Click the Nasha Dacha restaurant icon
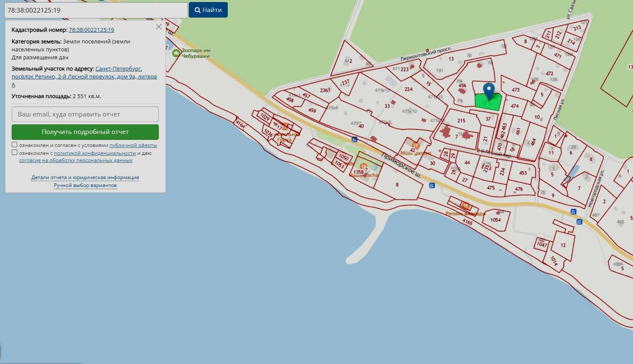The image size is (633, 364). tap(364, 167)
